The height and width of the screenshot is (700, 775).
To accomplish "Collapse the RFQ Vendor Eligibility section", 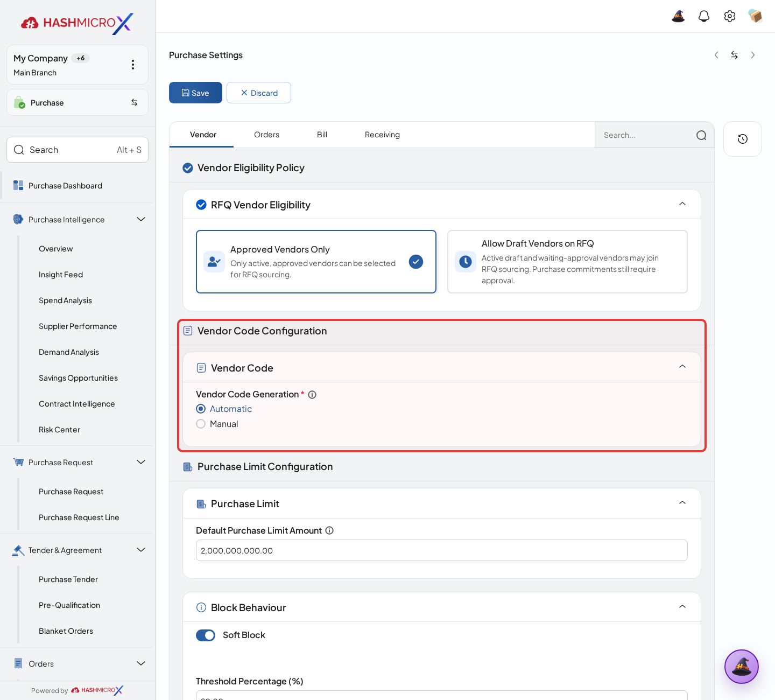I will coord(682,204).
